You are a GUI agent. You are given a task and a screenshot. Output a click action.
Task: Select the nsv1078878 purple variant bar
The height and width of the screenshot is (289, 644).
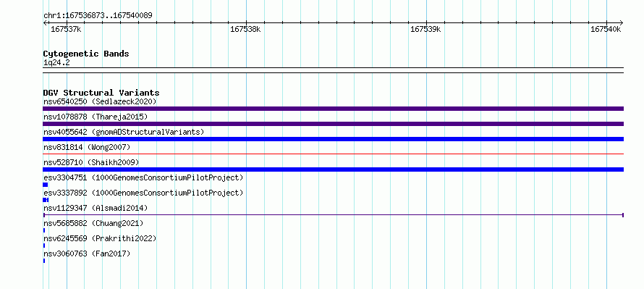coord(333,124)
